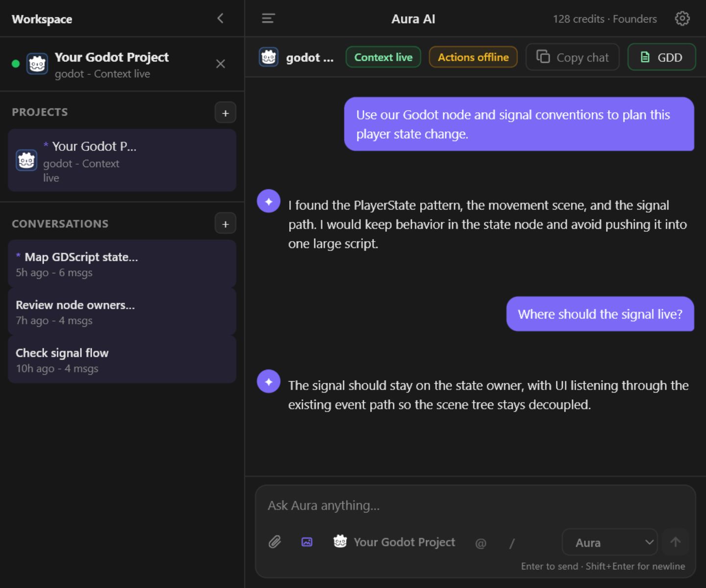Open the Review node owners... conversation
This screenshot has width=706, height=588.
pyautogui.click(x=122, y=312)
